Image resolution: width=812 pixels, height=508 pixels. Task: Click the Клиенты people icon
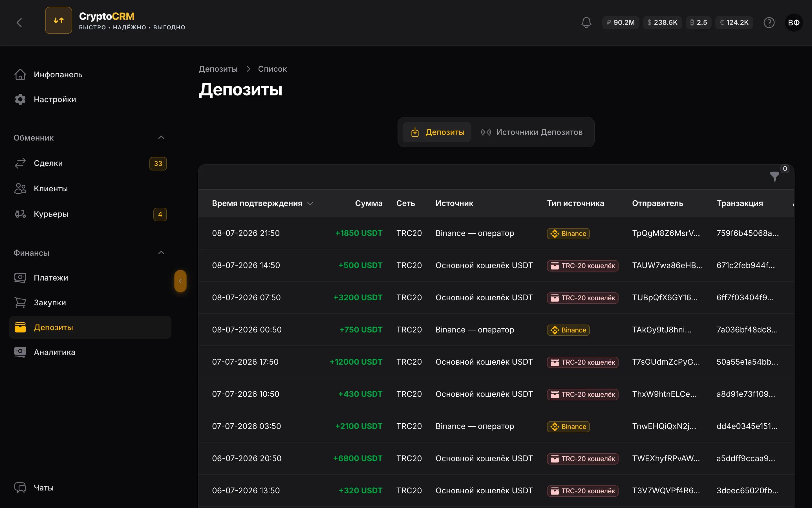pyautogui.click(x=20, y=189)
